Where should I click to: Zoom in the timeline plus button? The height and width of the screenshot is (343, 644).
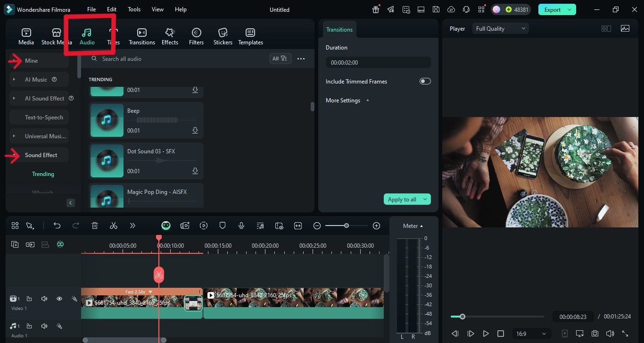pos(376,226)
